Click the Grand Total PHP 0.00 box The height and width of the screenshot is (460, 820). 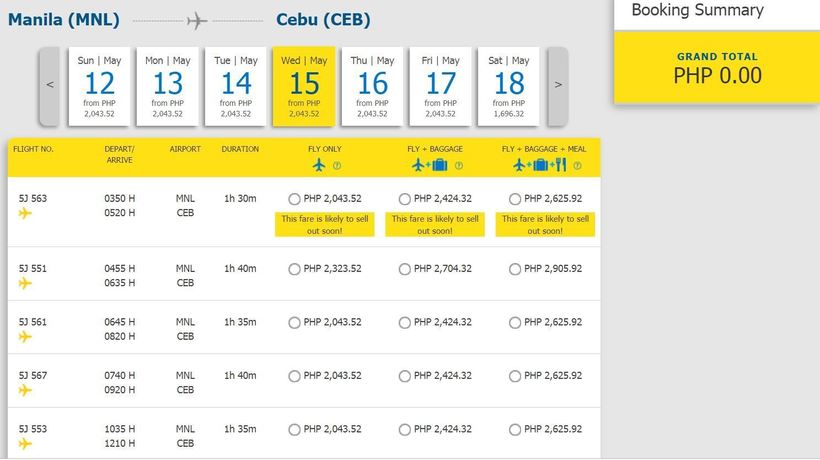click(x=716, y=67)
